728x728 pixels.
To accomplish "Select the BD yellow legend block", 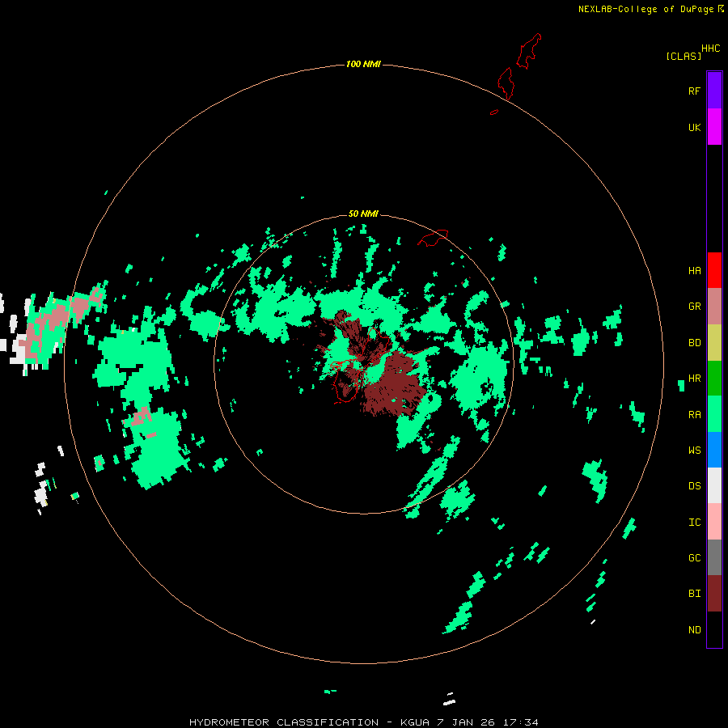I will pyautogui.click(x=714, y=343).
